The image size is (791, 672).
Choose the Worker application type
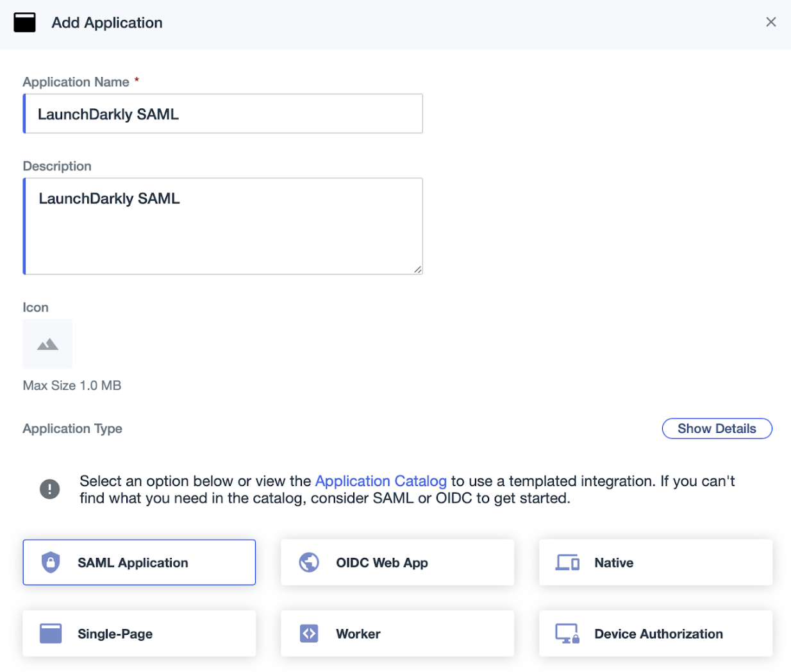pos(397,633)
